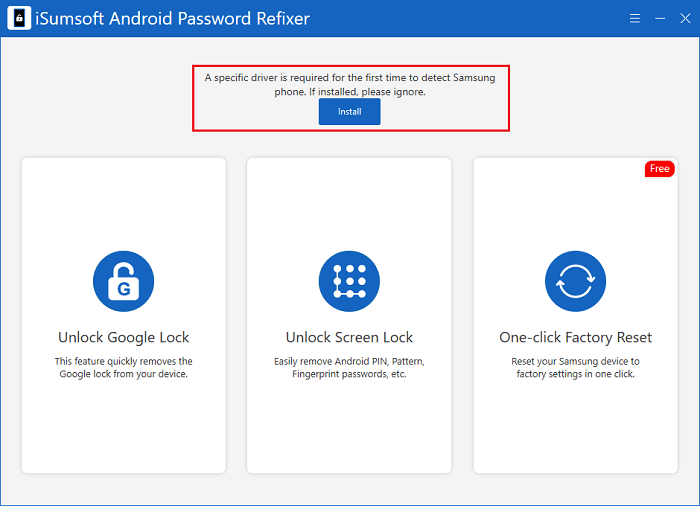Click the Install driver button
The height and width of the screenshot is (506, 700).
[349, 112]
